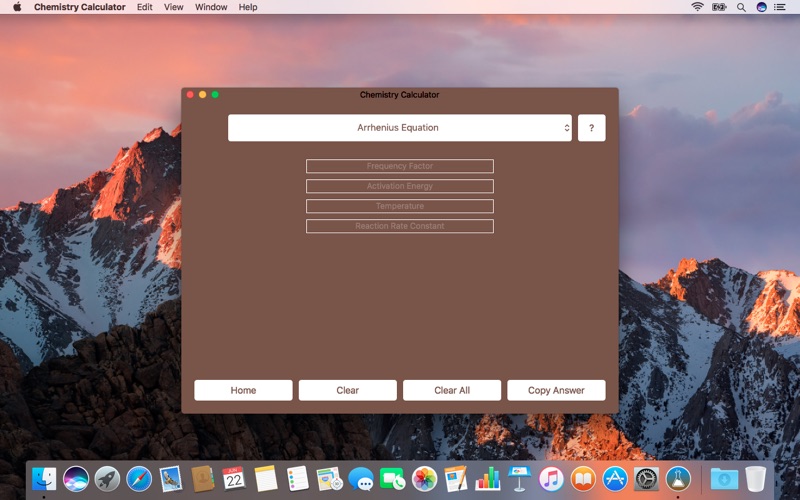Viewport: 800px width, 500px height.
Task: Open the Wi-Fi status menu
Action: coord(697,7)
